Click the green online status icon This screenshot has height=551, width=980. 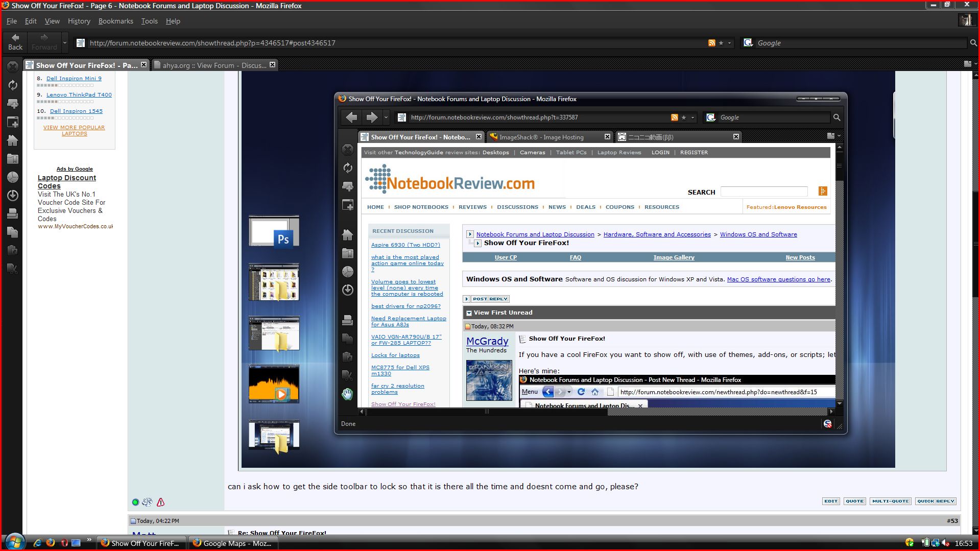(135, 502)
